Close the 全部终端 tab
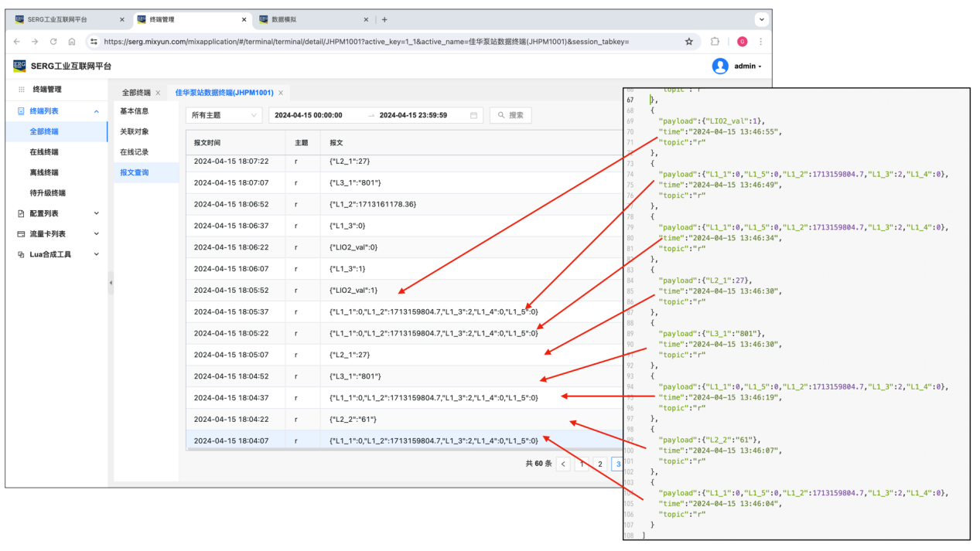This screenshot has width=980, height=551. (158, 93)
